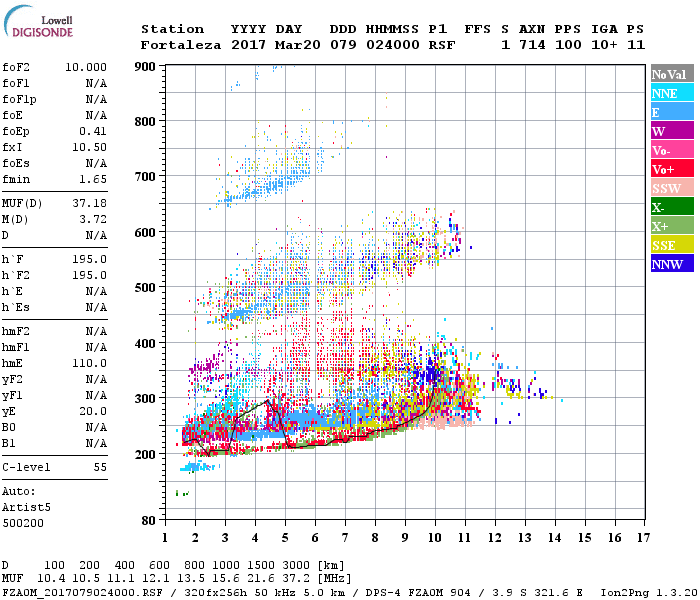This screenshot has height=600, width=700.
Task: Click the 14 MHz frequency axis label
Action: (x=555, y=538)
